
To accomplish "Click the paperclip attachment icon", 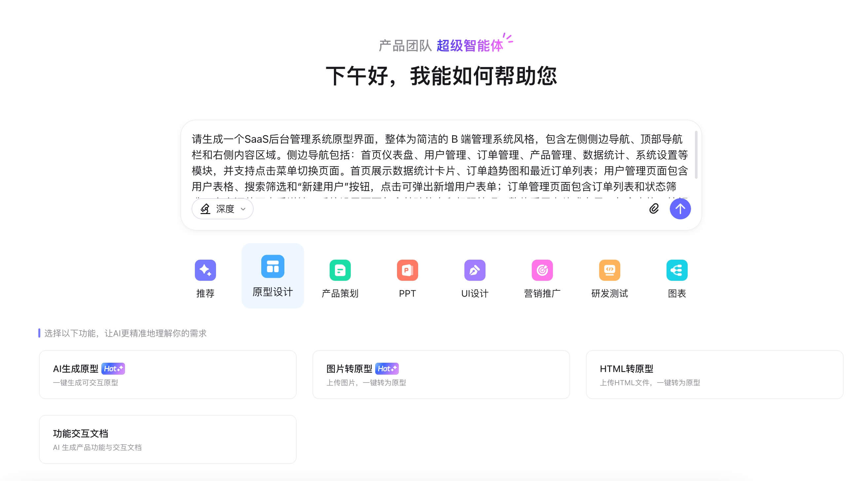I will click(x=654, y=209).
